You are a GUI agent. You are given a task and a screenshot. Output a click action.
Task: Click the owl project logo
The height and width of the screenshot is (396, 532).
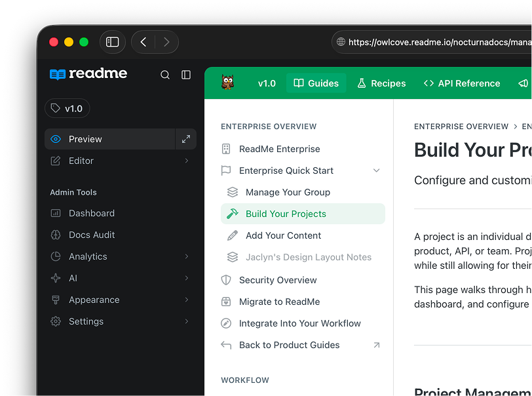pos(227,82)
